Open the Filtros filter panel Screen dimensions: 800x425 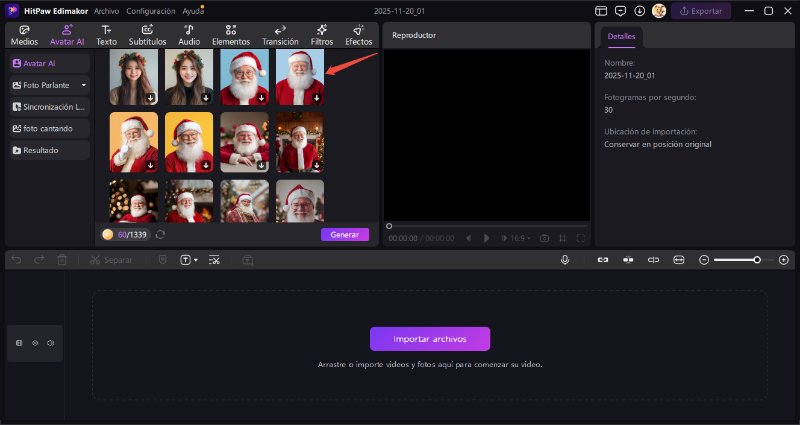pos(322,35)
